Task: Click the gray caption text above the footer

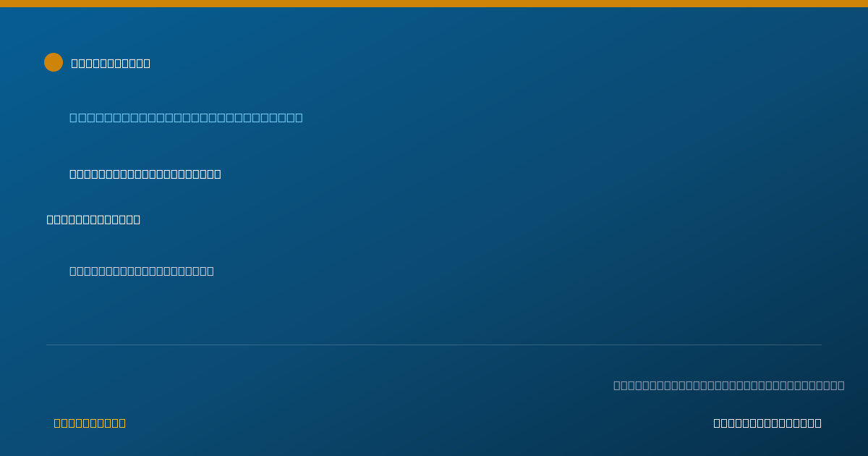Action: pyautogui.click(x=729, y=385)
